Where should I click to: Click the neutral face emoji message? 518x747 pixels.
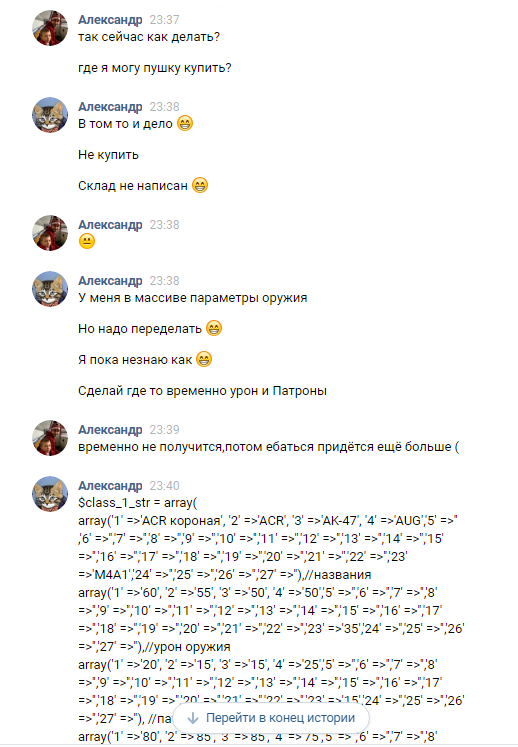point(87,241)
